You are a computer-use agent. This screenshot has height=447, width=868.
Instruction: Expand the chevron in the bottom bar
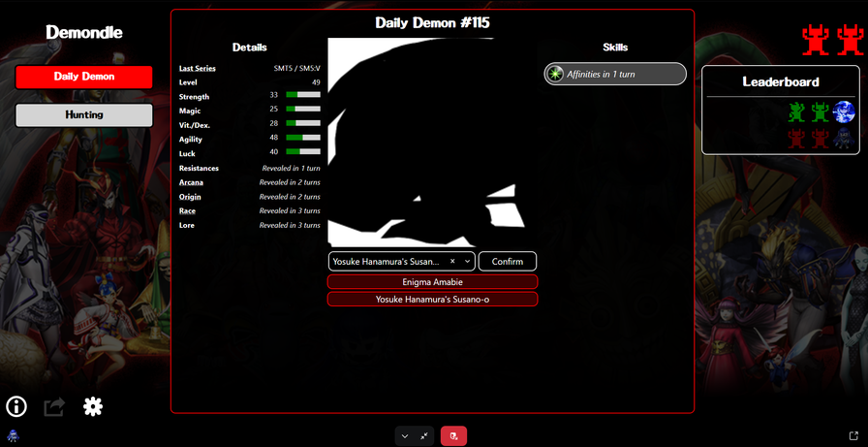click(405, 436)
